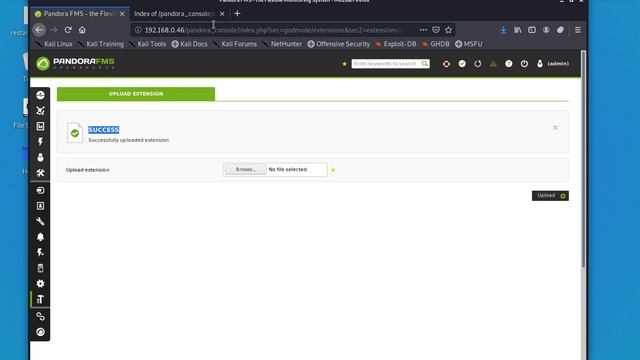640x360 pixels.
Task: Open the Offensive Security bookmark
Action: click(338, 44)
